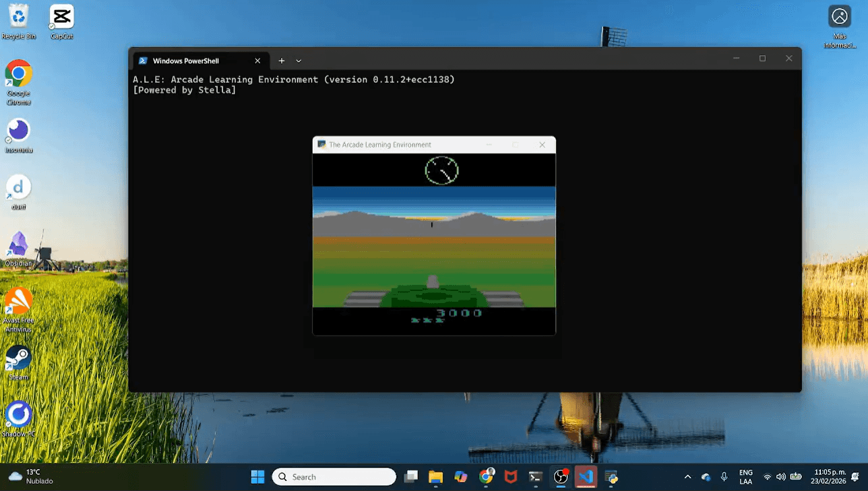868x491 pixels.
Task: Open Wi-Fi network settings in tray
Action: click(x=768, y=477)
